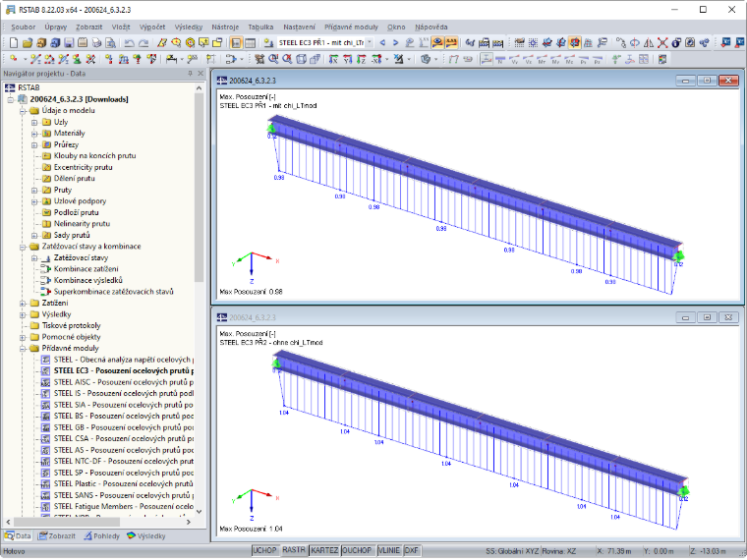Switch to the Pohledy navigator tab
Screen dimensions: 747x560
tap(102, 535)
